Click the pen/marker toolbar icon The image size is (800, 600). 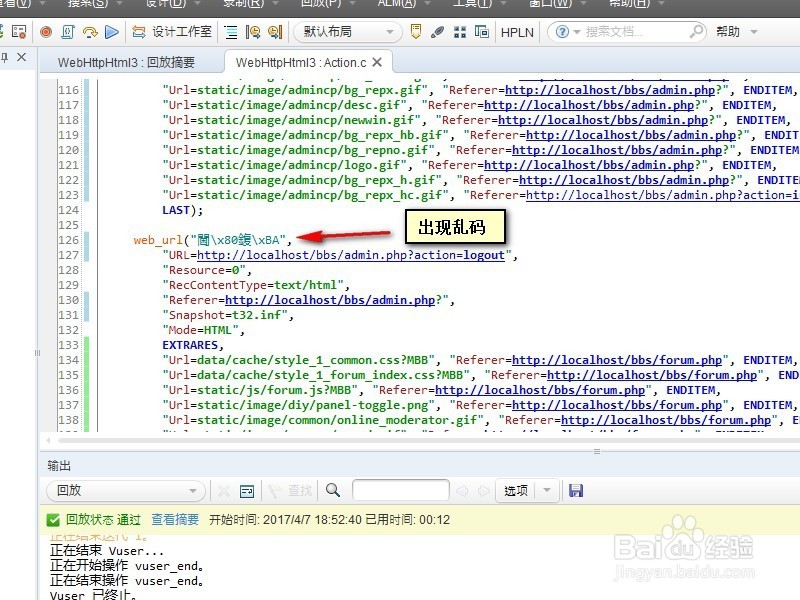[437, 32]
